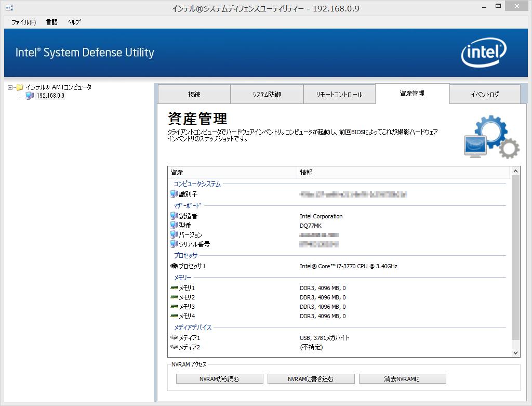The width and height of the screenshot is (532, 406).
Task: Click the 情報 column header
Action: (x=404, y=173)
